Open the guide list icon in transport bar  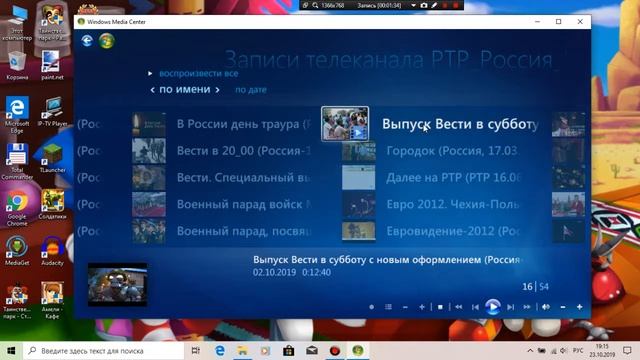click(388, 307)
